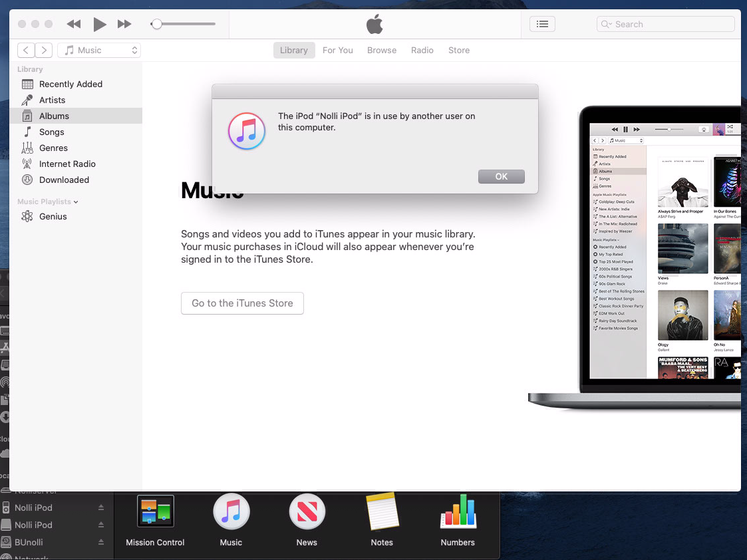Dismiss the iPod alert with OK

[x=501, y=176]
